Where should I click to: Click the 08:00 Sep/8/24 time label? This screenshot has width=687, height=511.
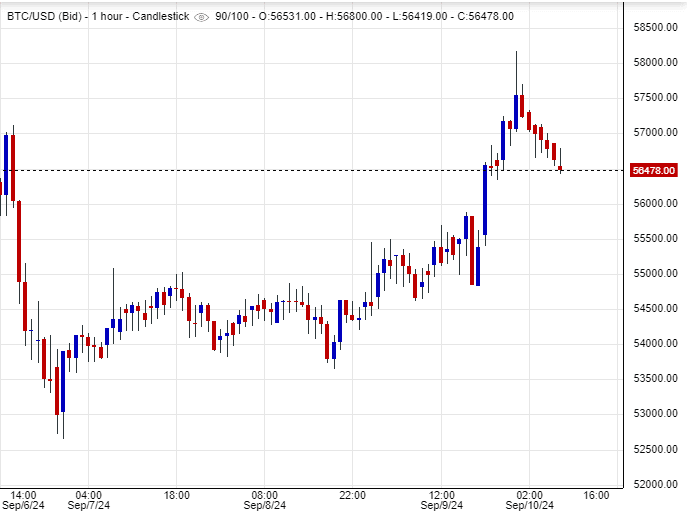click(264, 501)
